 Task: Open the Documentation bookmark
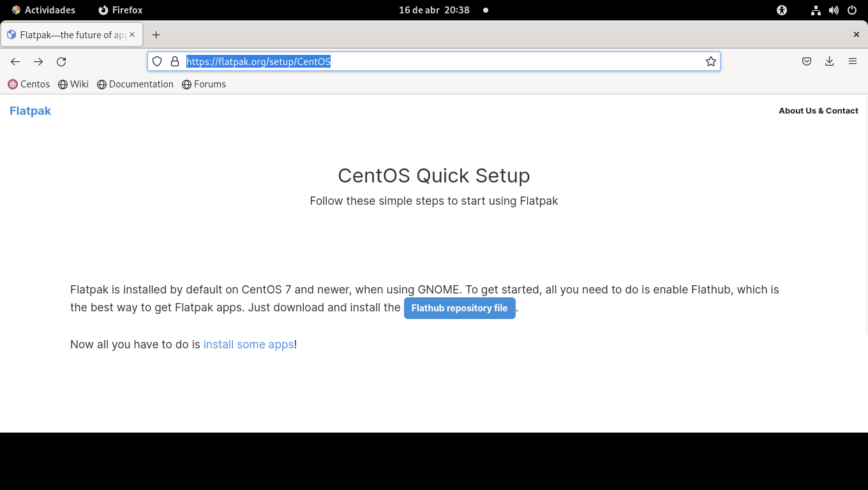click(135, 84)
